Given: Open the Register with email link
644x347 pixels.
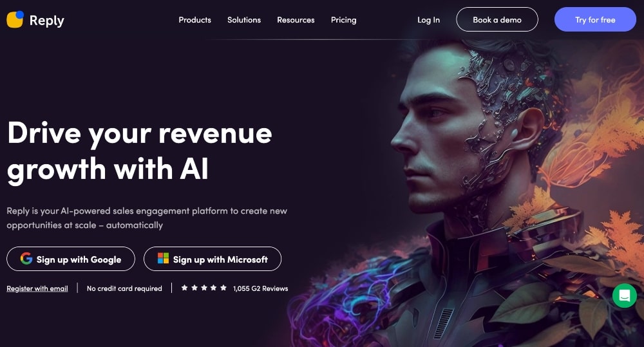Looking at the screenshot, I should 37,288.
